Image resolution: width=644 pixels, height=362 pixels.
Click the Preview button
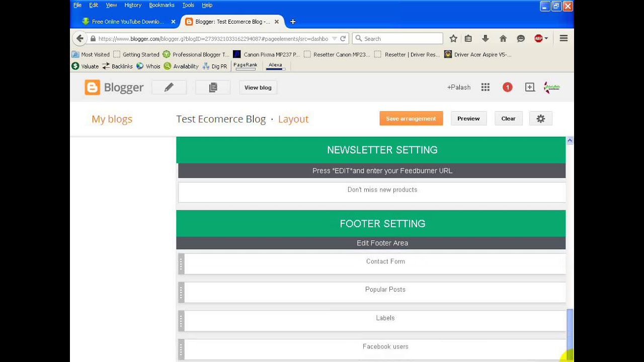[468, 119]
